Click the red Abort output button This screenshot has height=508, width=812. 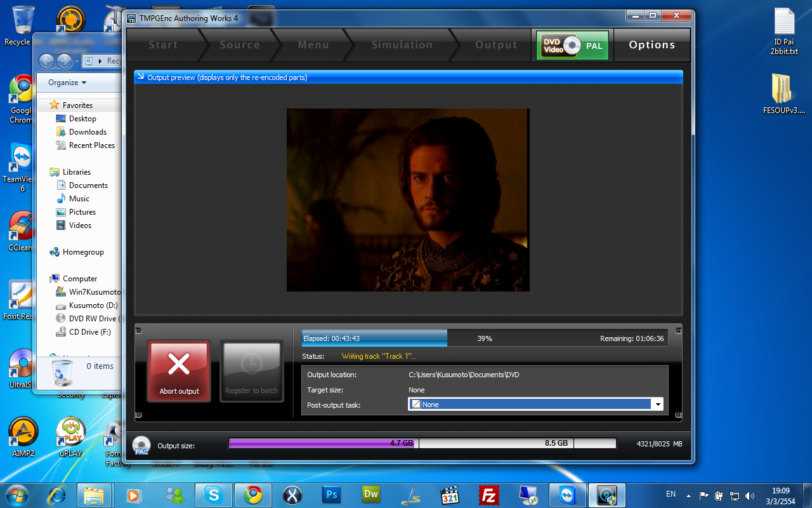click(x=179, y=371)
